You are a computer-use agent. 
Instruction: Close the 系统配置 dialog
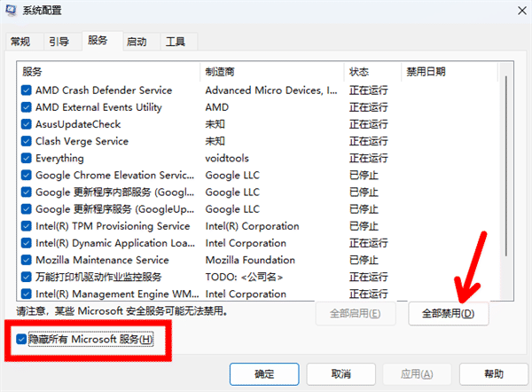click(x=522, y=11)
